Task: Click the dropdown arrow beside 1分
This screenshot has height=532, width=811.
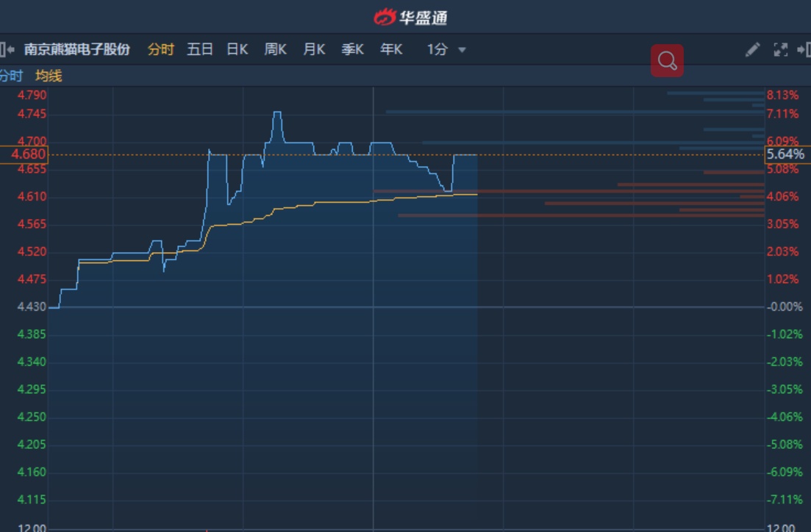Action: point(462,50)
